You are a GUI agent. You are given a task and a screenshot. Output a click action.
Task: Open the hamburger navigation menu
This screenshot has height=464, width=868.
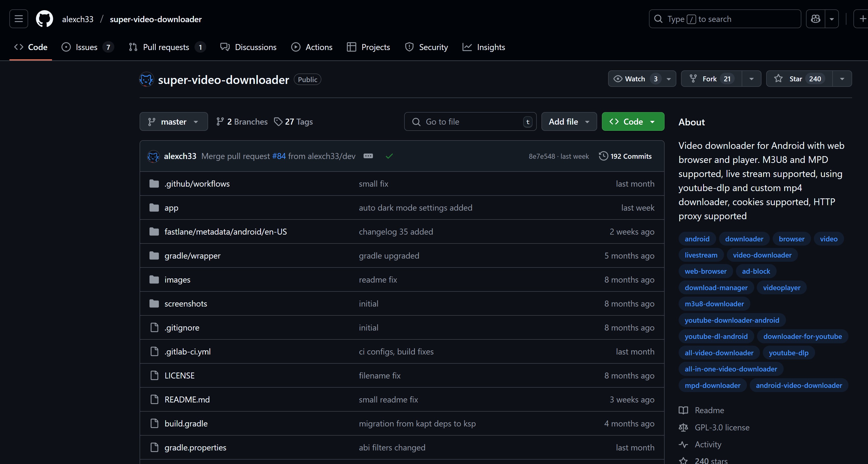click(18, 19)
